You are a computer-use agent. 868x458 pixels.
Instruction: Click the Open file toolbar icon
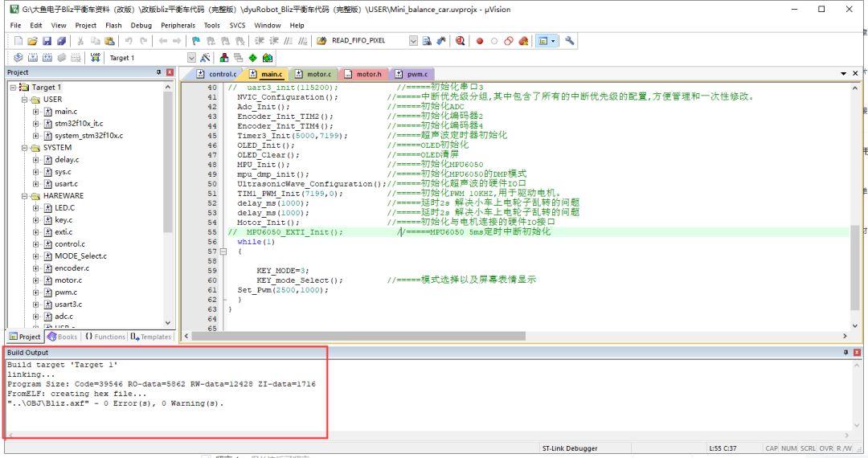(x=31, y=40)
